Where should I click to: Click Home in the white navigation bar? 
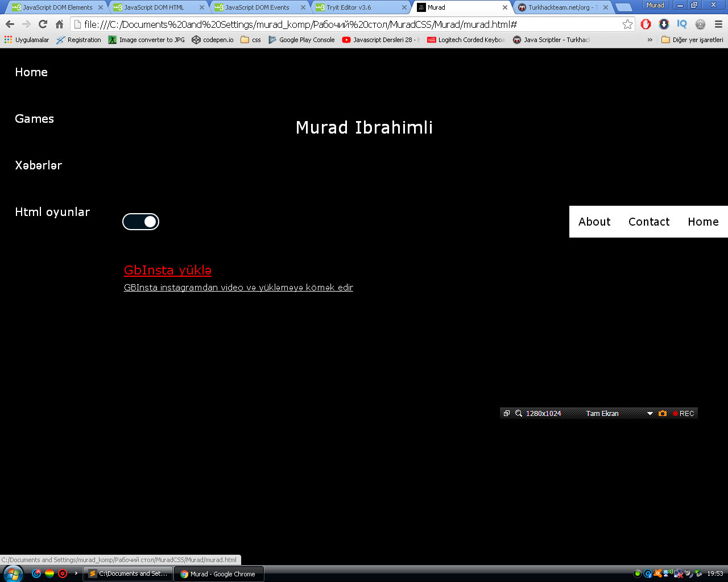pos(703,222)
